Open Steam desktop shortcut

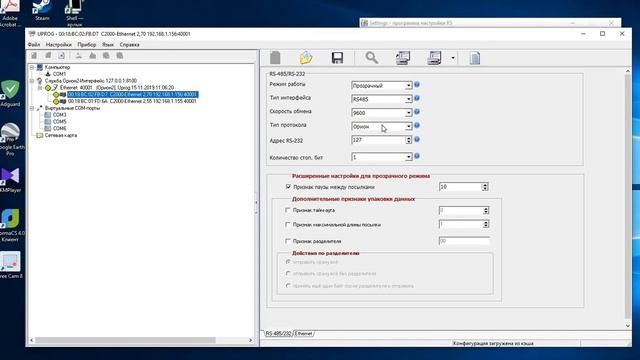(x=42, y=10)
